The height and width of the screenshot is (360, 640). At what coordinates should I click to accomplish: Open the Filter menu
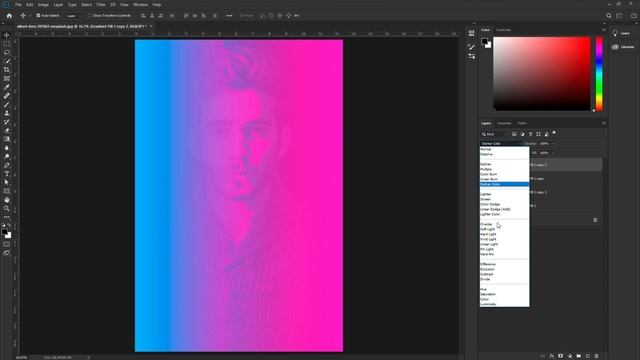click(101, 4)
